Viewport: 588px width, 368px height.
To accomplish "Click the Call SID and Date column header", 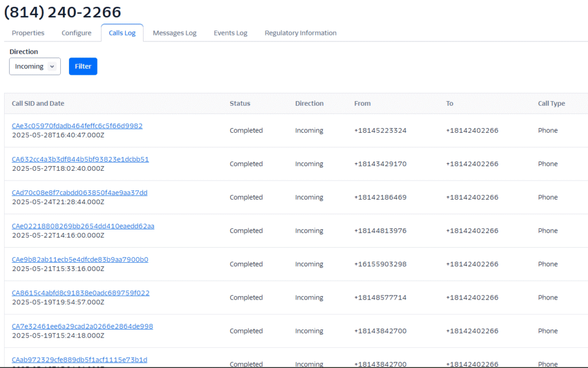I will tap(38, 103).
